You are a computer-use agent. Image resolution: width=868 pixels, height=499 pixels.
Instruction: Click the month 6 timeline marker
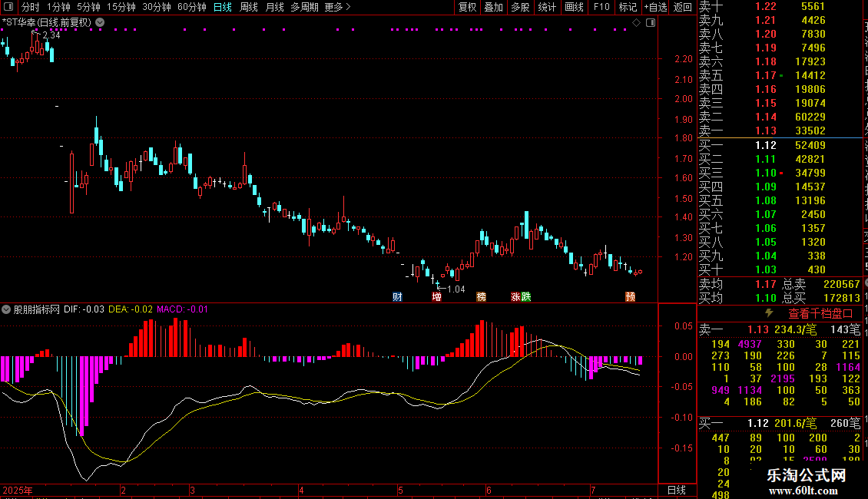489,490
